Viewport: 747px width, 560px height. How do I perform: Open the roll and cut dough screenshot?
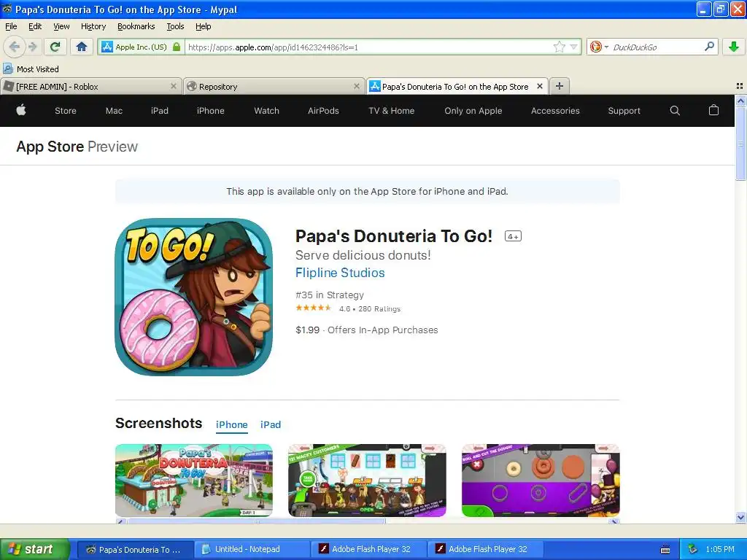point(541,481)
